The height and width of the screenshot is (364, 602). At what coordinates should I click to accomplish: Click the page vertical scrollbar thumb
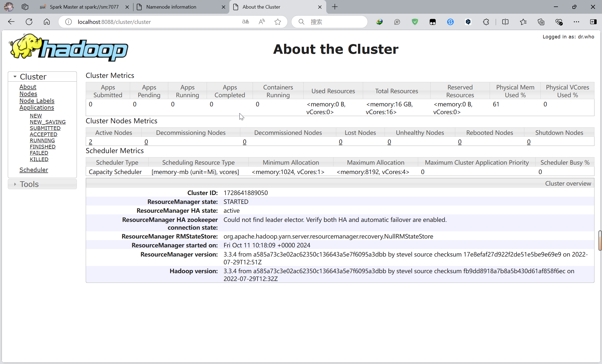(600, 240)
